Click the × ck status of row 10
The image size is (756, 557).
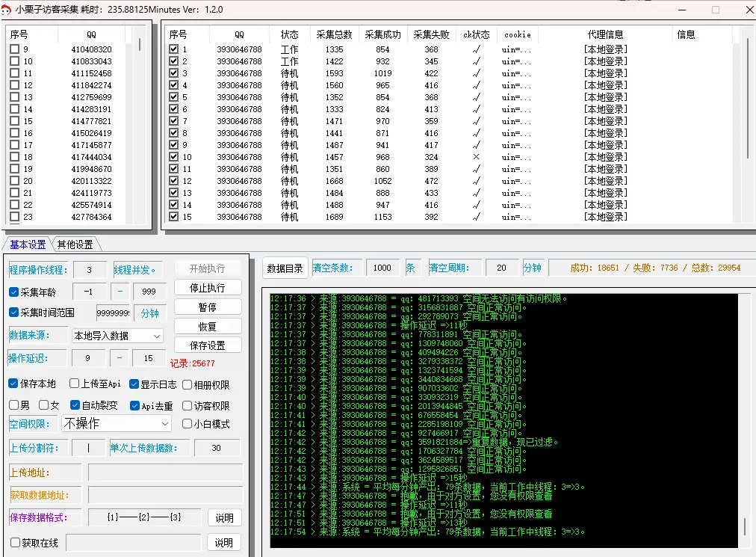[477, 157]
